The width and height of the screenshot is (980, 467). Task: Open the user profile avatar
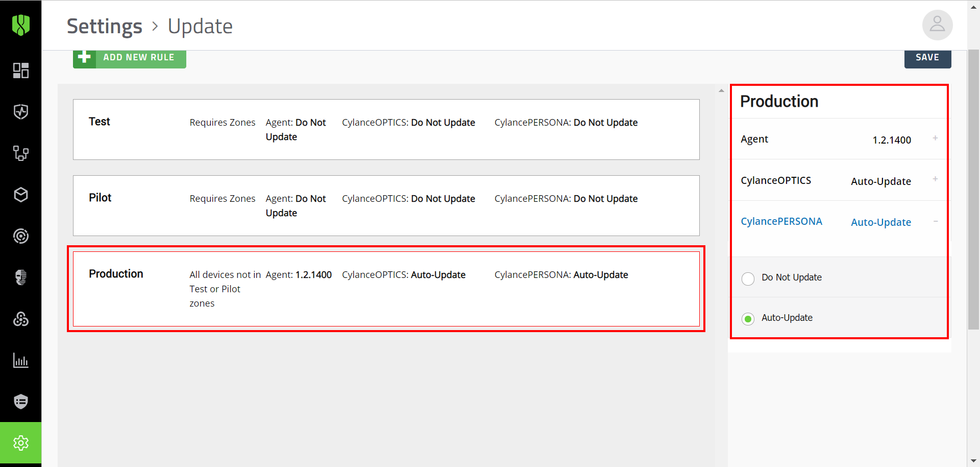[x=937, y=25]
